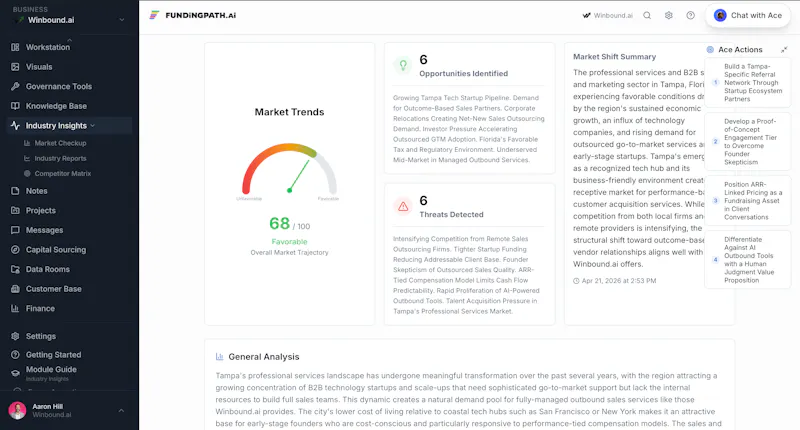Image resolution: width=800 pixels, height=430 pixels.
Task: Click Winbound.ai link in top header
Action: [608, 15]
